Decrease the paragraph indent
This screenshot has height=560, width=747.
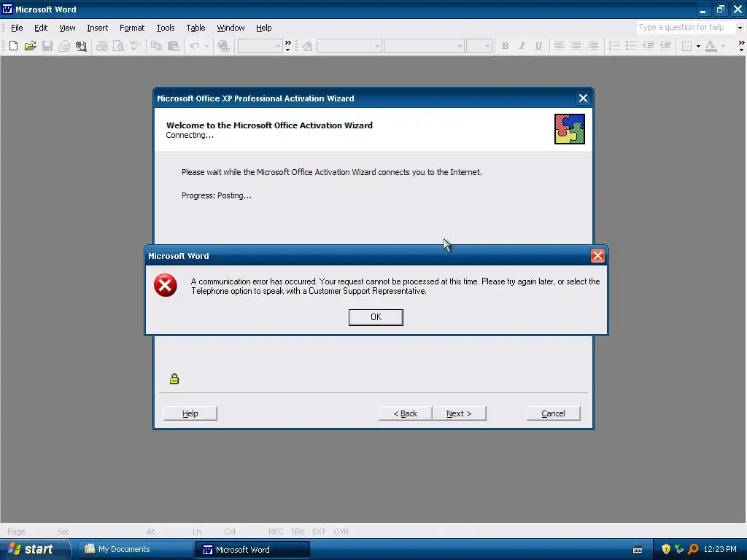(x=649, y=46)
